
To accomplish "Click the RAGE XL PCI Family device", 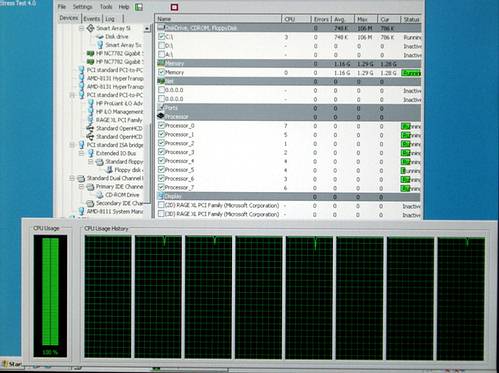I will (x=119, y=120).
